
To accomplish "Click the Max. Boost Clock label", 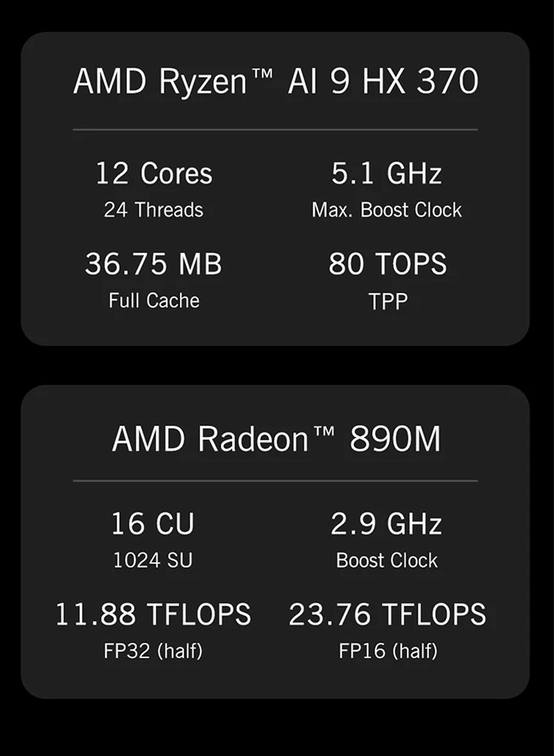I will [x=386, y=210].
